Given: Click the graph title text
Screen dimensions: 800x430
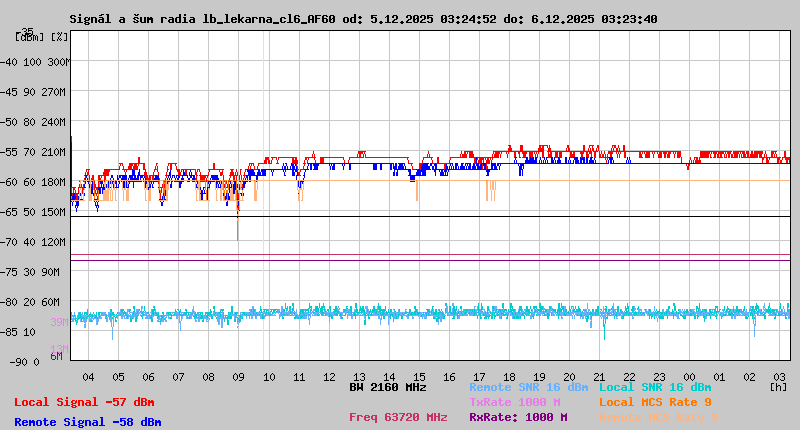Looking at the screenshot, I should pos(363,18).
